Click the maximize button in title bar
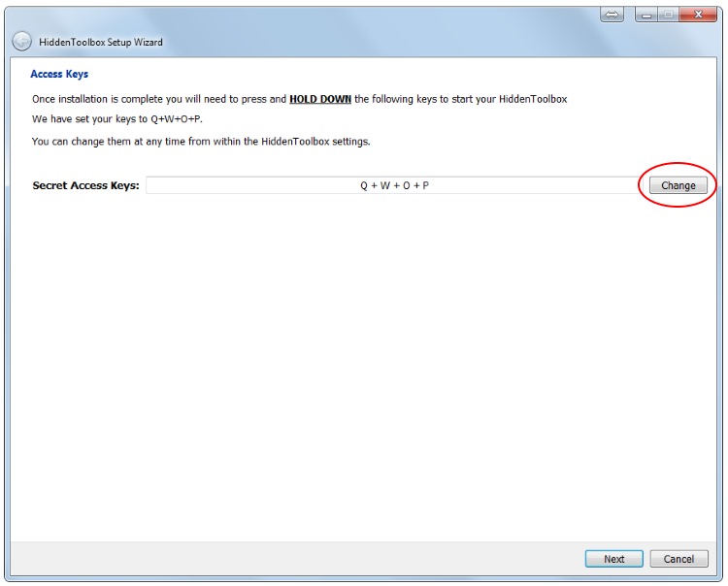Screen dimensions: 728x586 click(x=669, y=15)
